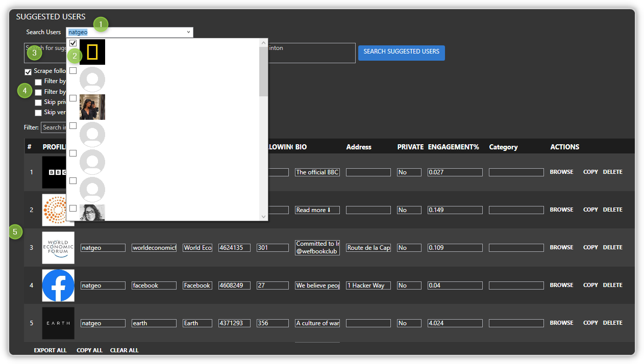Click DELETE in row 2
644x364 pixels.
(612, 210)
